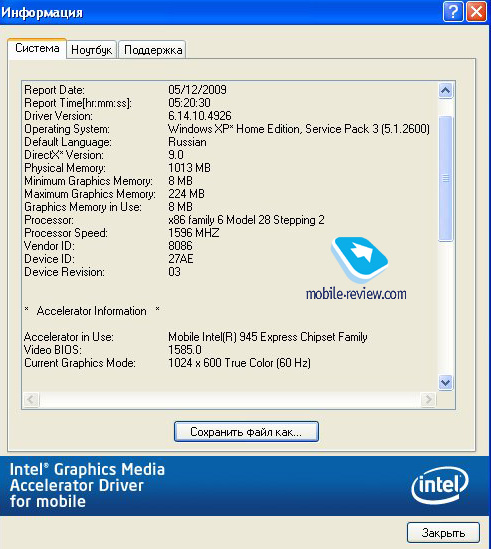Close the Информация window with the X
491x549 pixels.
tap(477, 12)
